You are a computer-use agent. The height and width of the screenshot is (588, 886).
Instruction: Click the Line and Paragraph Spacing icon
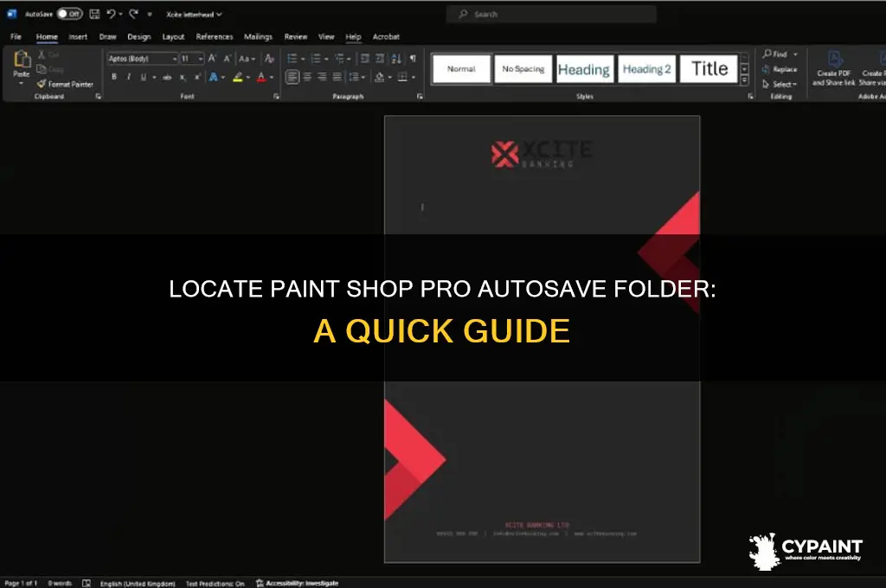(x=354, y=77)
